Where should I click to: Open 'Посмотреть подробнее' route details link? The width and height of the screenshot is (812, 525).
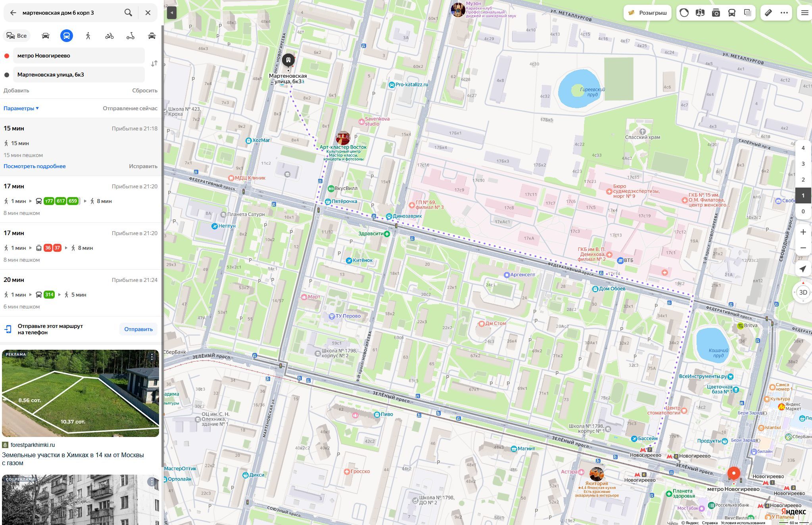[34, 166]
